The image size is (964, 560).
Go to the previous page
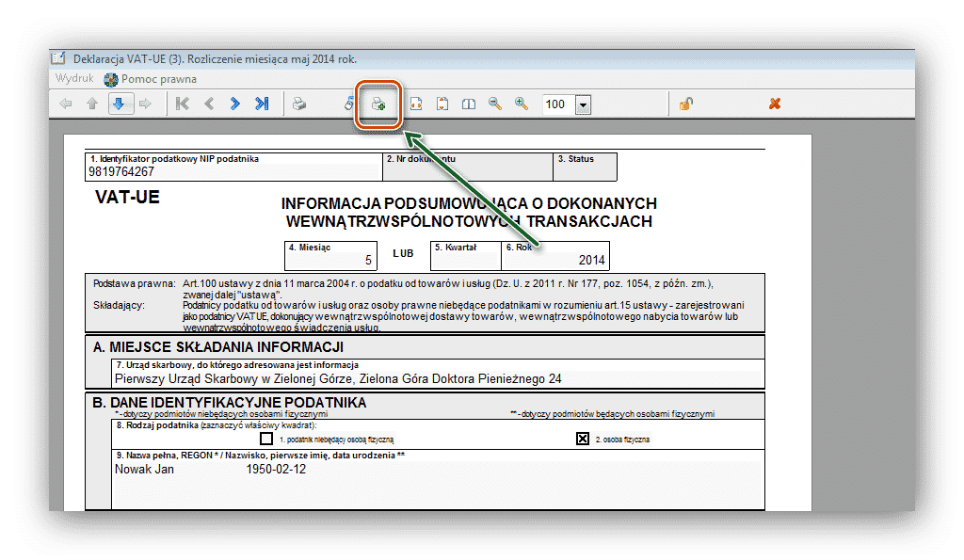tap(209, 104)
